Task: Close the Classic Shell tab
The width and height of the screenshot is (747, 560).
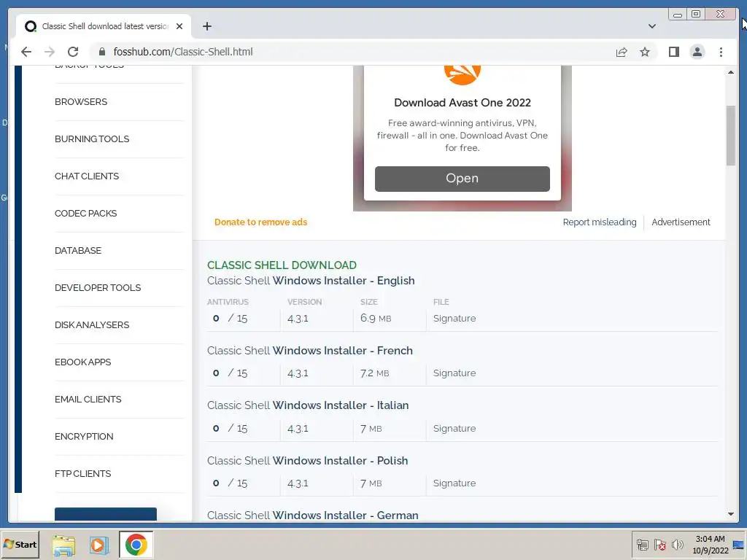Action: [179, 26]
